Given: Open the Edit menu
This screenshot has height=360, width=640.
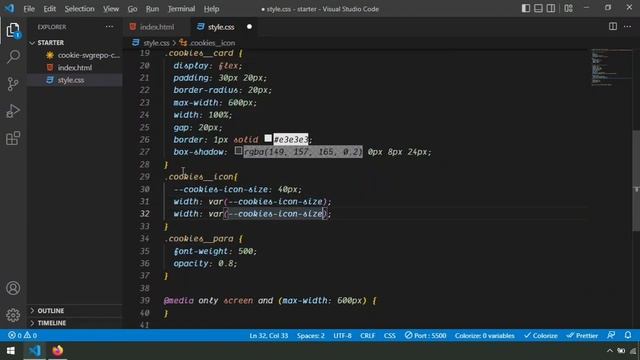Looking at the screenshot, I should (49, 9).
